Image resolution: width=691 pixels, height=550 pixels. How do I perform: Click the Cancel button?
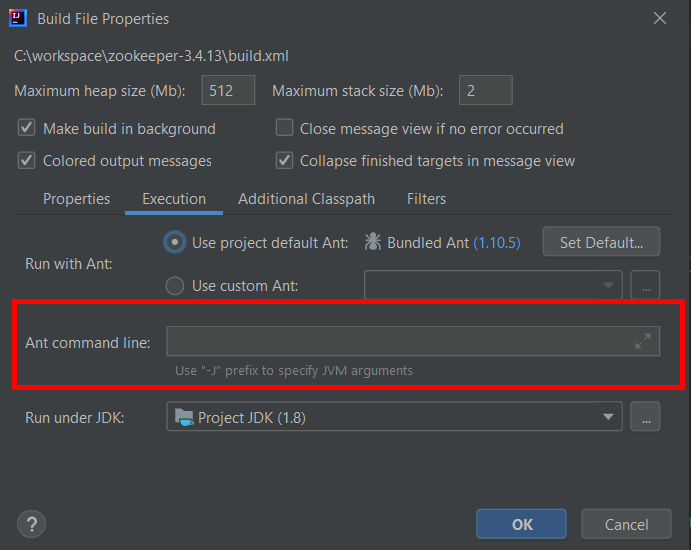pos(626,524)
